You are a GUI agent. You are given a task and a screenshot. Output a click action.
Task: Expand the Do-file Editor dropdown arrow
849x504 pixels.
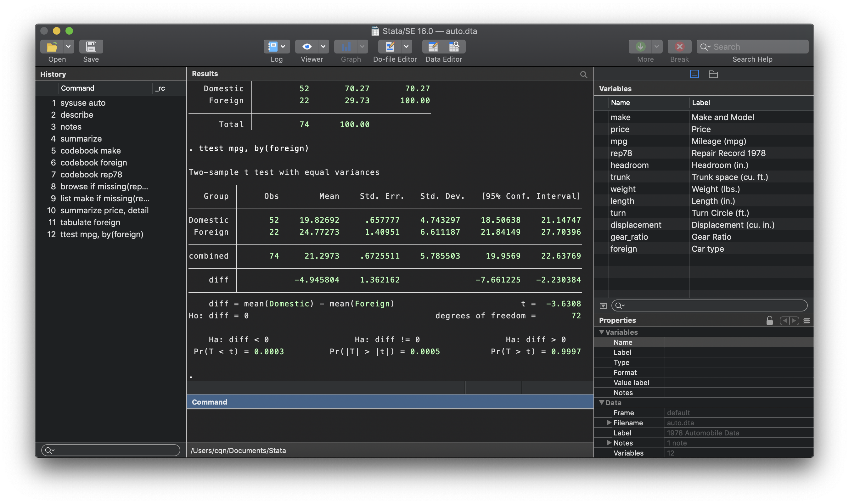coord(406,47)
